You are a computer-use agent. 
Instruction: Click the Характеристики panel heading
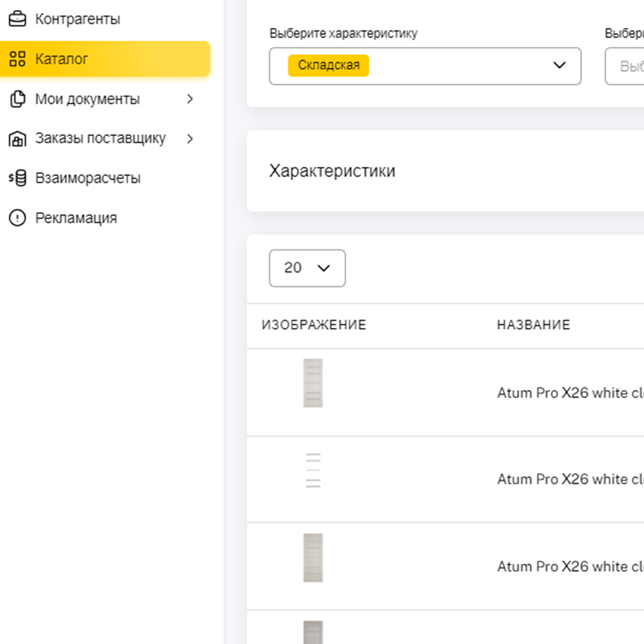(332, 171)
